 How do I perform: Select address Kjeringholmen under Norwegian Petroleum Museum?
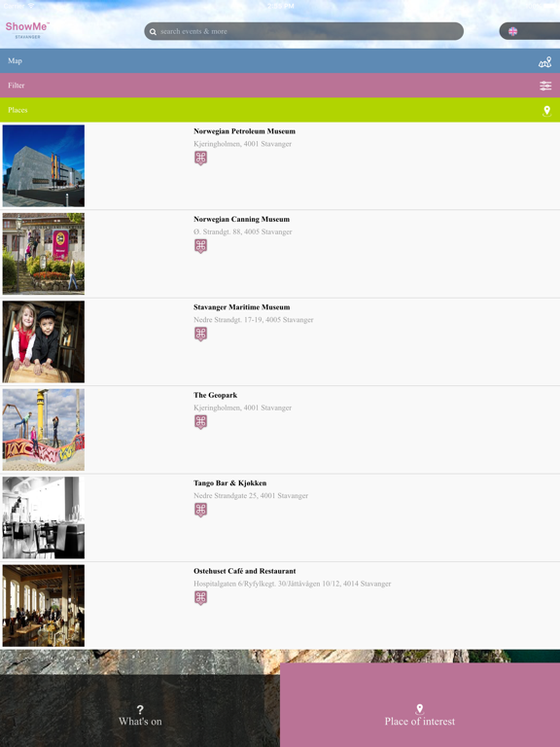point(242,144)
